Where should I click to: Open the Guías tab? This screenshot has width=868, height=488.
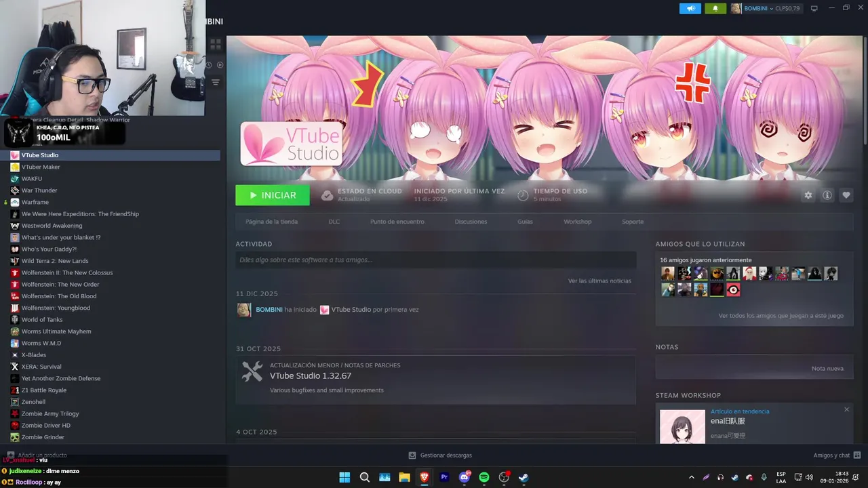[525, 222]
